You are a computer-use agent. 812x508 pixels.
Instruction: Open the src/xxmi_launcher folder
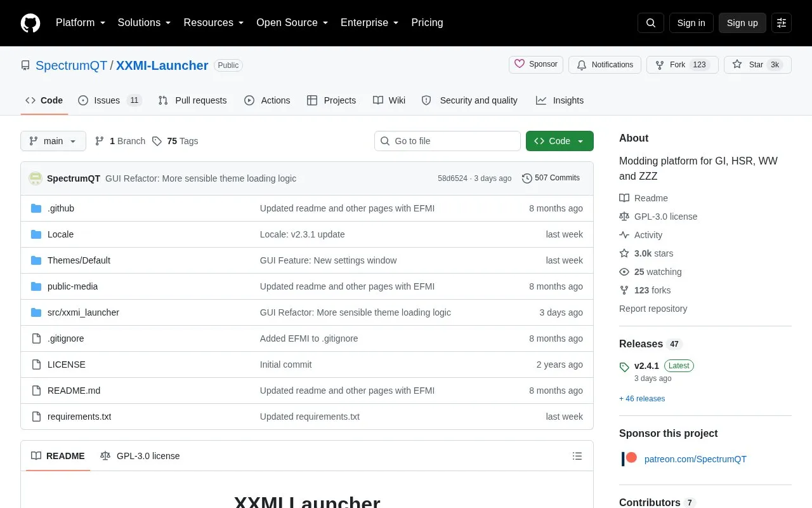coord(83,312)
